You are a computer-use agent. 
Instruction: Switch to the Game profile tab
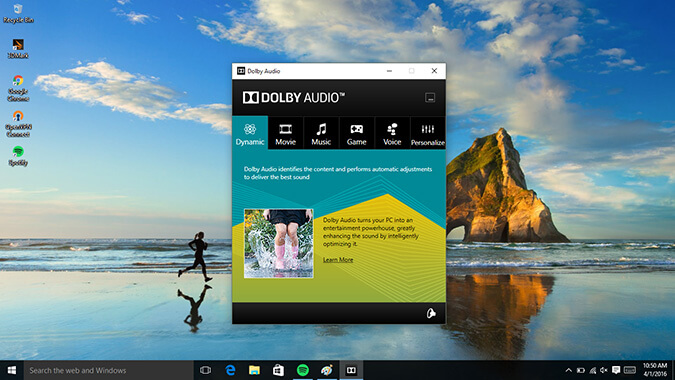[356, 133]
